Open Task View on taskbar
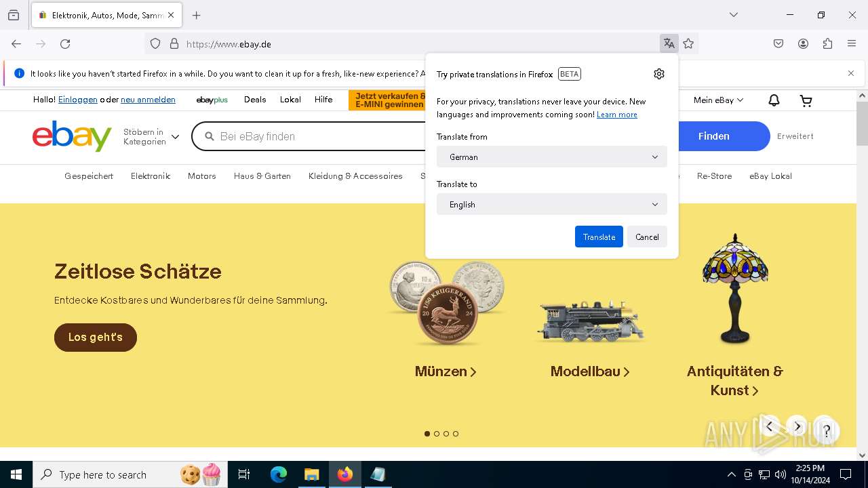Viewport: 868px width, 488px height. (x=244, y=474)
